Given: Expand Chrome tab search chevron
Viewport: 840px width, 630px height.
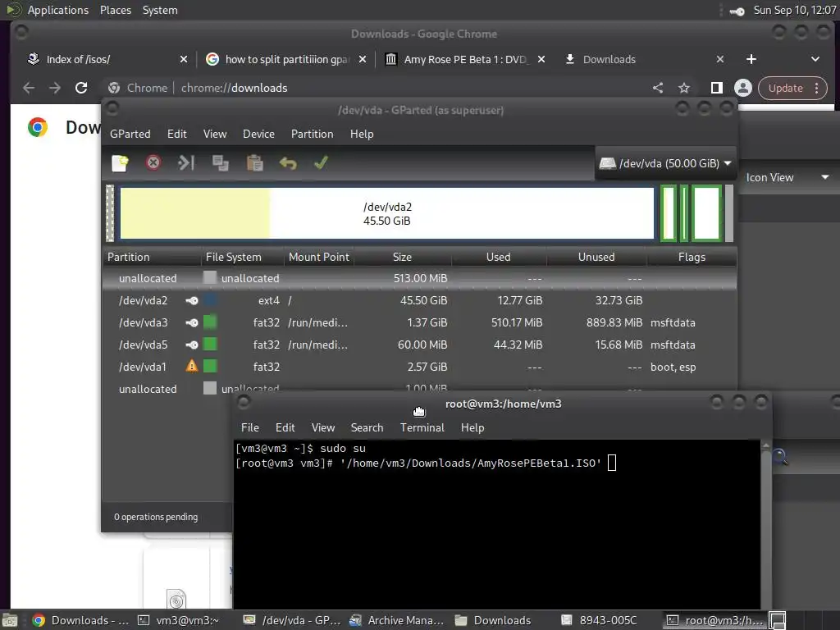Looking at the screenshot, I should click(x=815, y=59).
